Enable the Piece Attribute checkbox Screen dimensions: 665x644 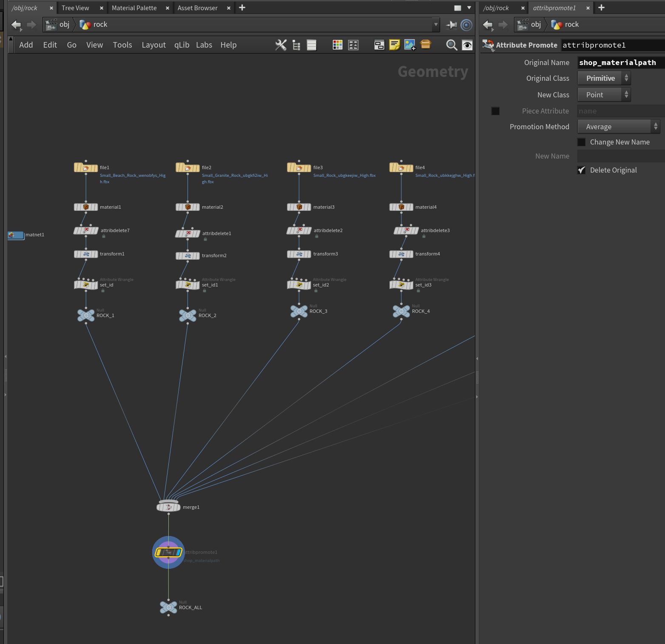pos(495,111)
